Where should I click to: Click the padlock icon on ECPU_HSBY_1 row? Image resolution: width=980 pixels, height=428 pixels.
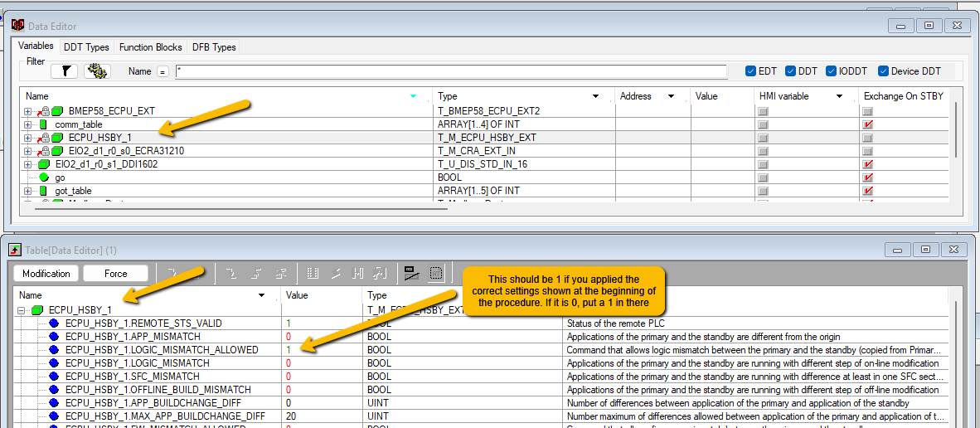pos(46,138)
